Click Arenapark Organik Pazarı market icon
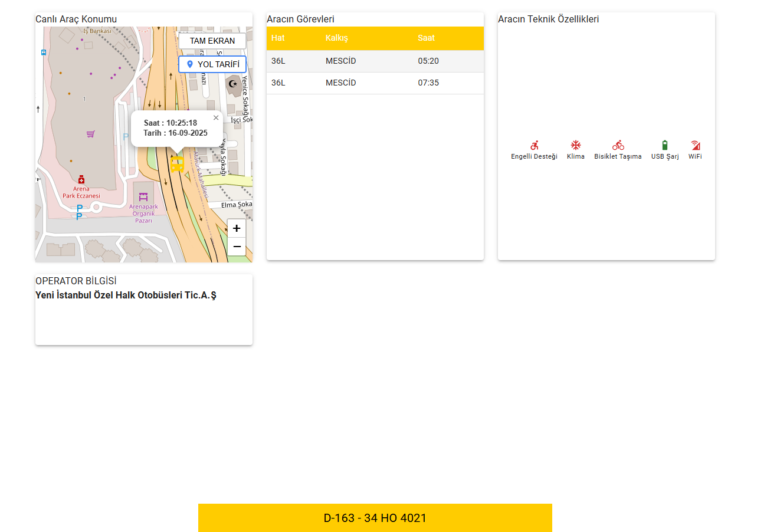The image size is (767, 532). [143, 196]
